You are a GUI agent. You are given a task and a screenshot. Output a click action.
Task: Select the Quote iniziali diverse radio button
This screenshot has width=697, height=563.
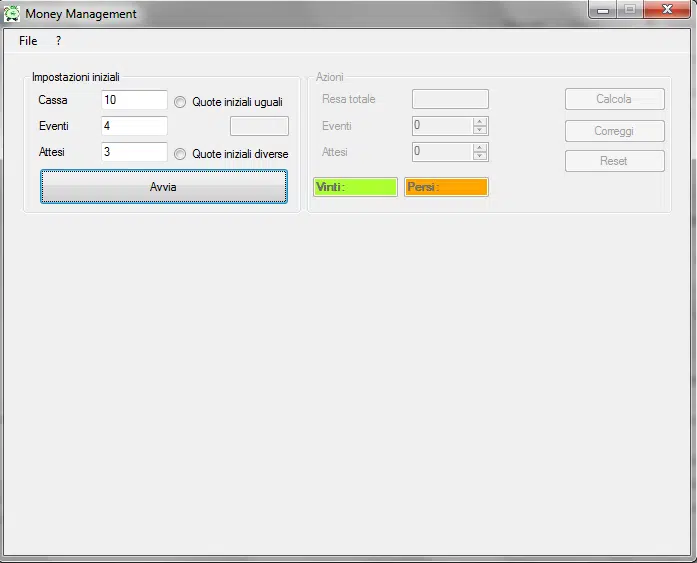tap(181, 154)
